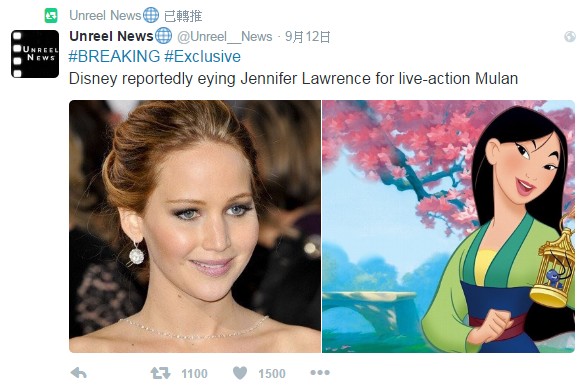Open the animated Mulan image on the right
Viewport: 586px width, 389px height.
448,226
